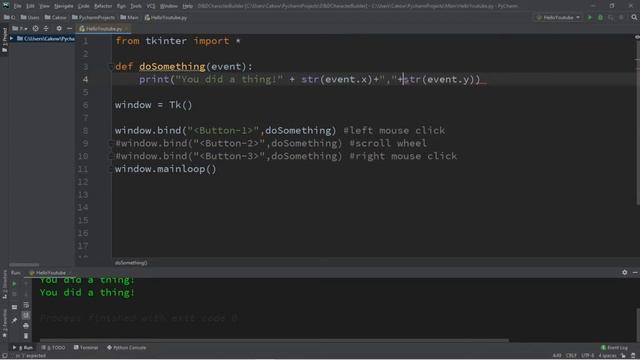Viewport: 640px width, 360px height.
Task: Open the Code menu
Action: click(x=83, y=6)
